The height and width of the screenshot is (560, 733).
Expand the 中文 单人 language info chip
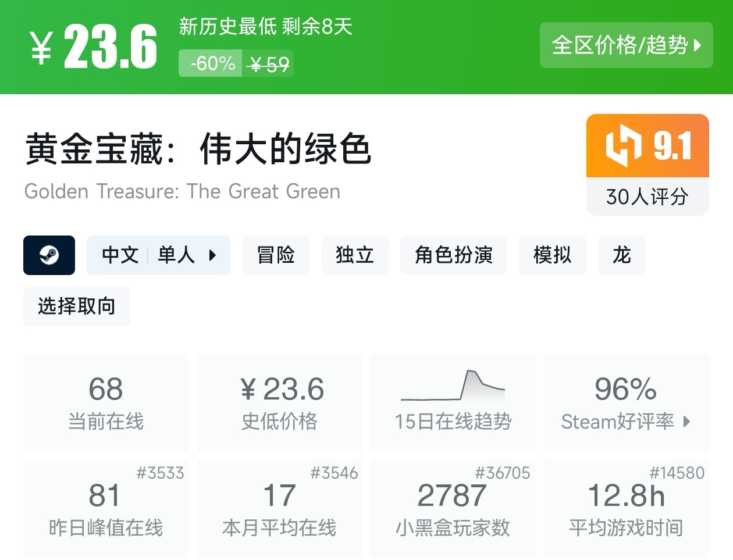pyautogui.click(x=158, y=255)
